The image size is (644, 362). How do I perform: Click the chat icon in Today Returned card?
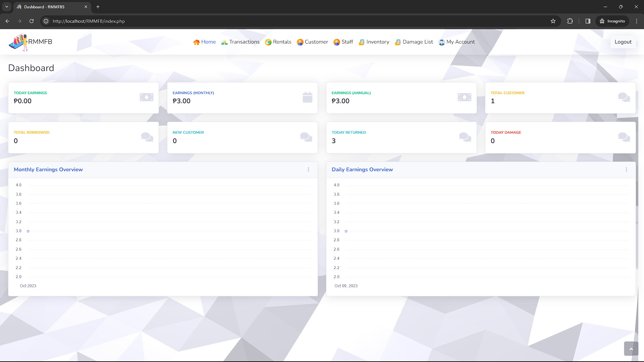pos(465,137)
